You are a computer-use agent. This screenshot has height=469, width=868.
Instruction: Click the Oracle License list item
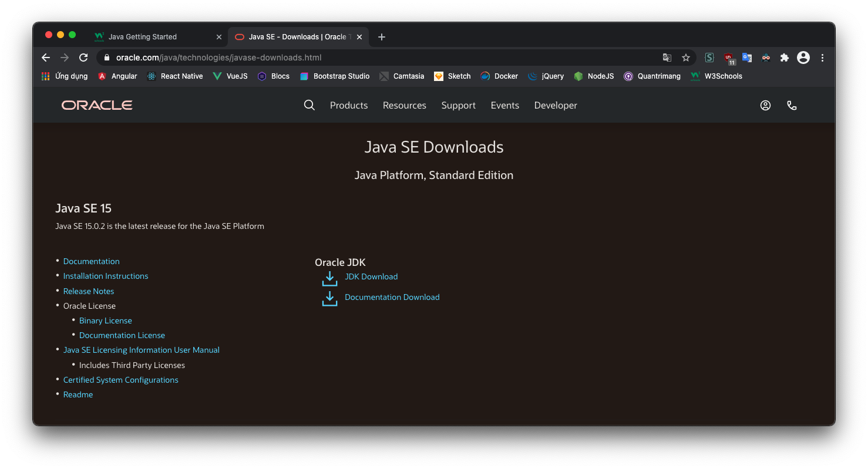point(89,306)
